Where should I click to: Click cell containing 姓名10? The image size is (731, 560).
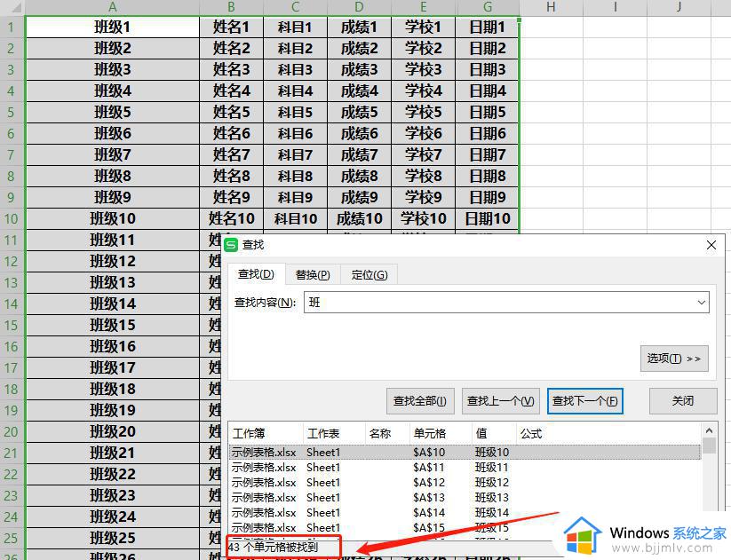tap(231, 218)
